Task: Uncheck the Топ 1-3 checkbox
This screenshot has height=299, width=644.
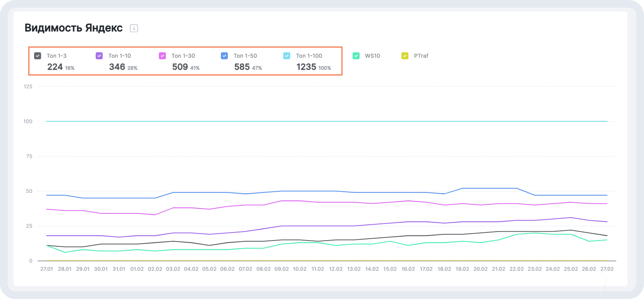Action: [38, 56]
